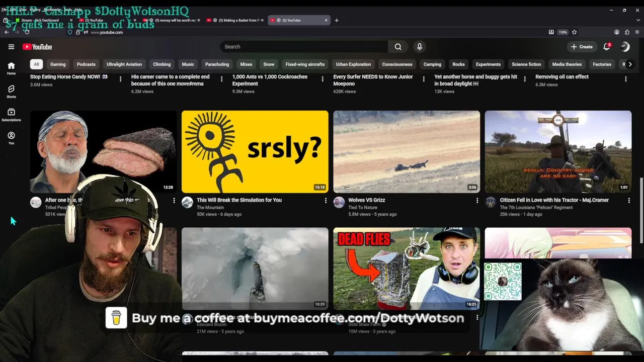The height and width of the screenshot is (362, 644).
Task: Click the magnifier search button
Action: click(x=398, y=47)
